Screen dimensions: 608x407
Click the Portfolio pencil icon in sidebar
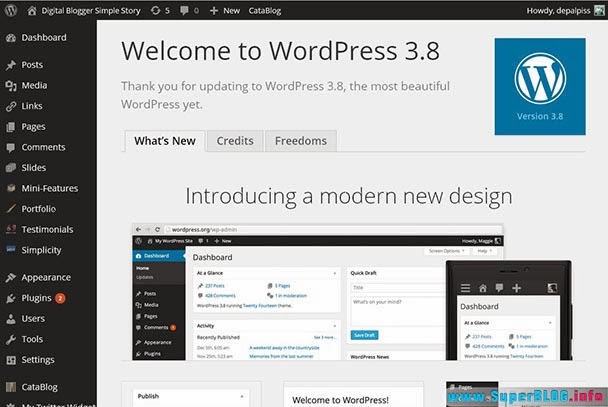(x=11, y=209)
